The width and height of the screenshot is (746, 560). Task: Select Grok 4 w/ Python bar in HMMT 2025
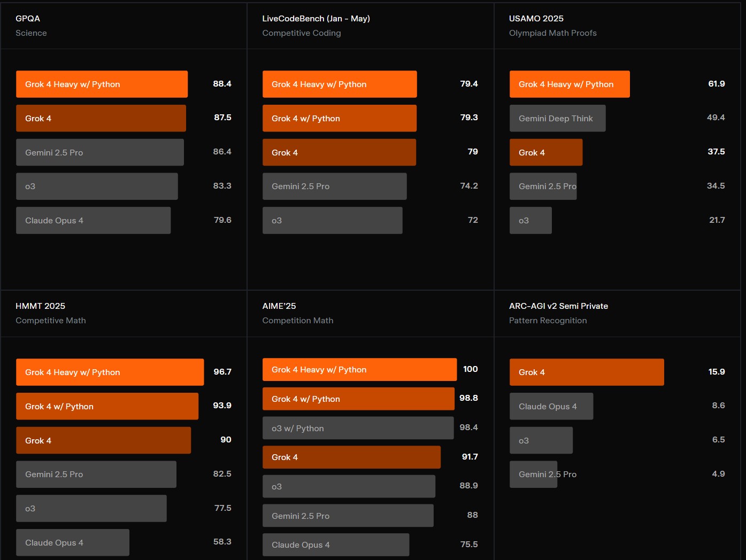click(x=107, y=406)
